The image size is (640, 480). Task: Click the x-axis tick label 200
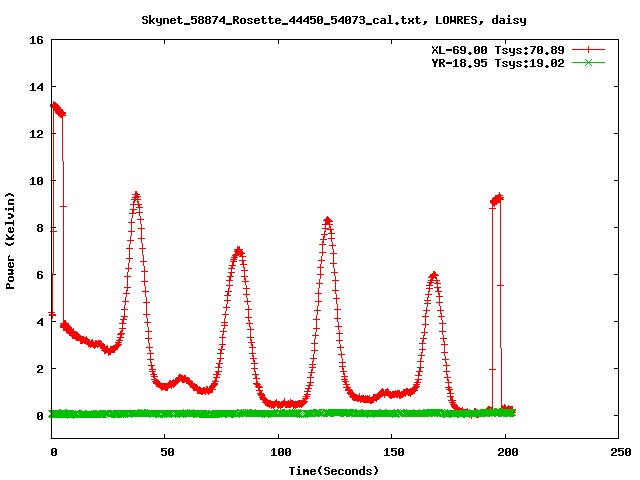[507, 452]
